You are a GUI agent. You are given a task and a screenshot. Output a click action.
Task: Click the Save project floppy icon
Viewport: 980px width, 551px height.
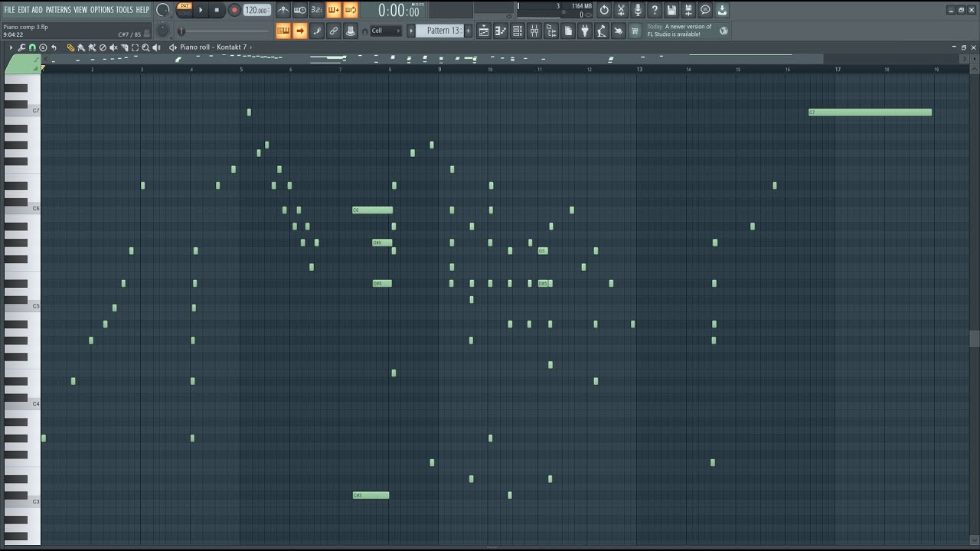click(671, 10)
